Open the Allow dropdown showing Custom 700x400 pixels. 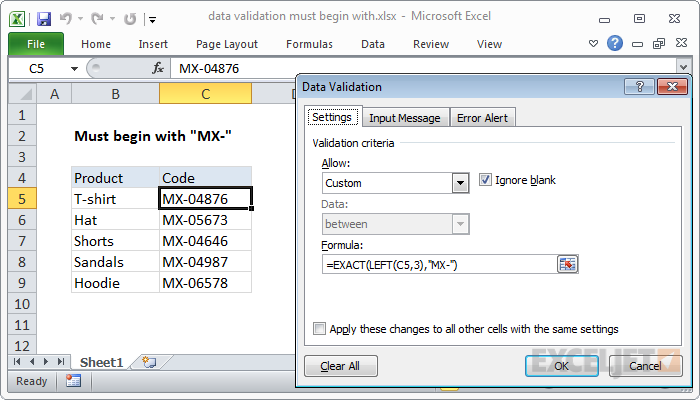[460, 183]
